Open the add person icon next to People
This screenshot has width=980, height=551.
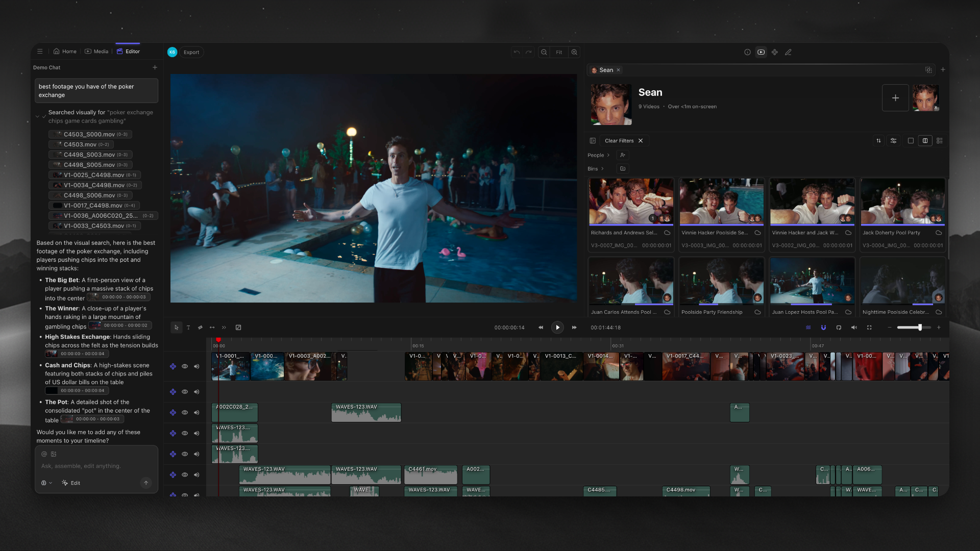(x=623, y=155)
